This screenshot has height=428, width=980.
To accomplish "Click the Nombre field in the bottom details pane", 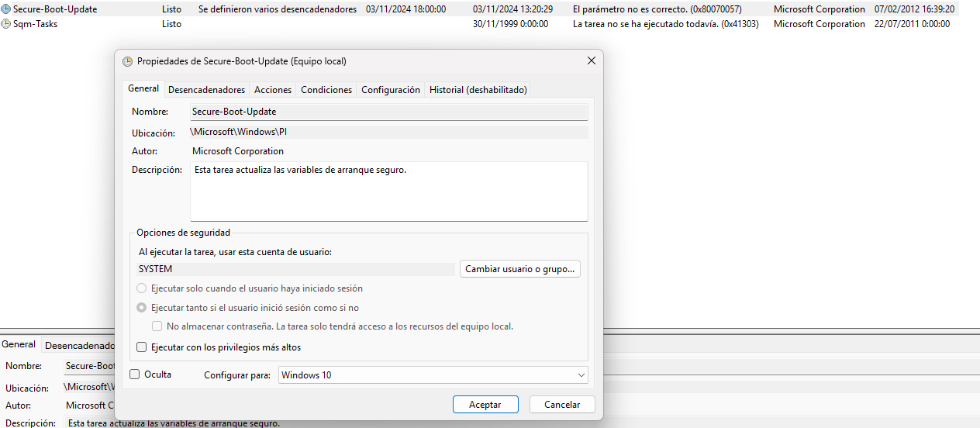I will 90,366.
